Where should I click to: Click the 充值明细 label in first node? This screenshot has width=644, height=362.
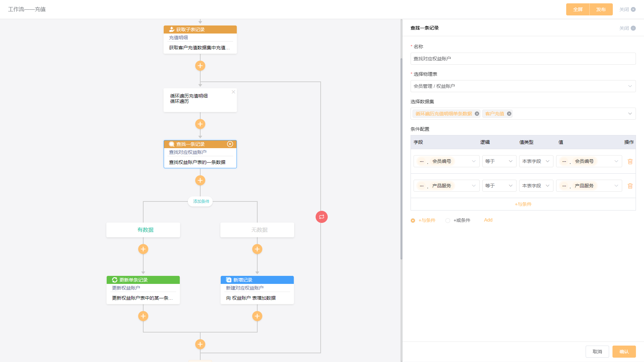(x=178, y=38)
